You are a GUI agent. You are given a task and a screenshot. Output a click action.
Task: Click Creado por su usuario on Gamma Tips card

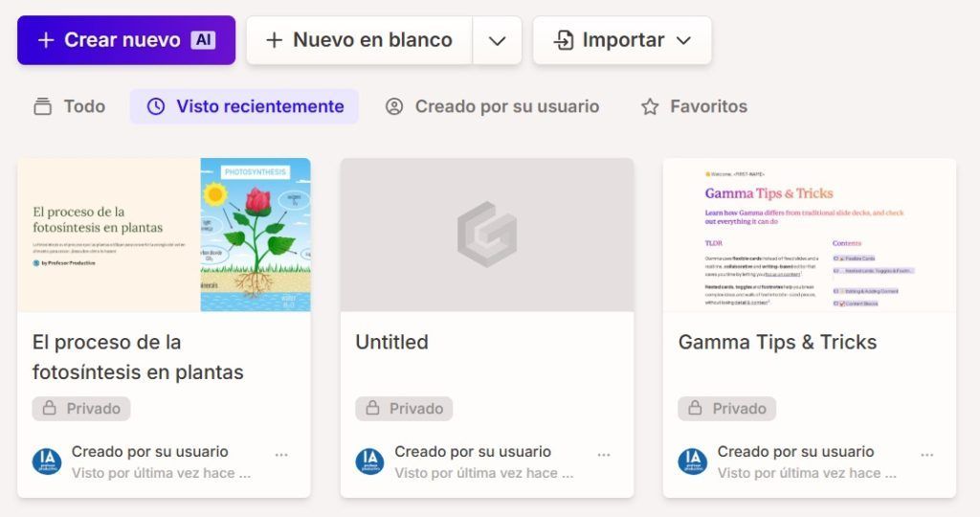(x=795, y=451)
